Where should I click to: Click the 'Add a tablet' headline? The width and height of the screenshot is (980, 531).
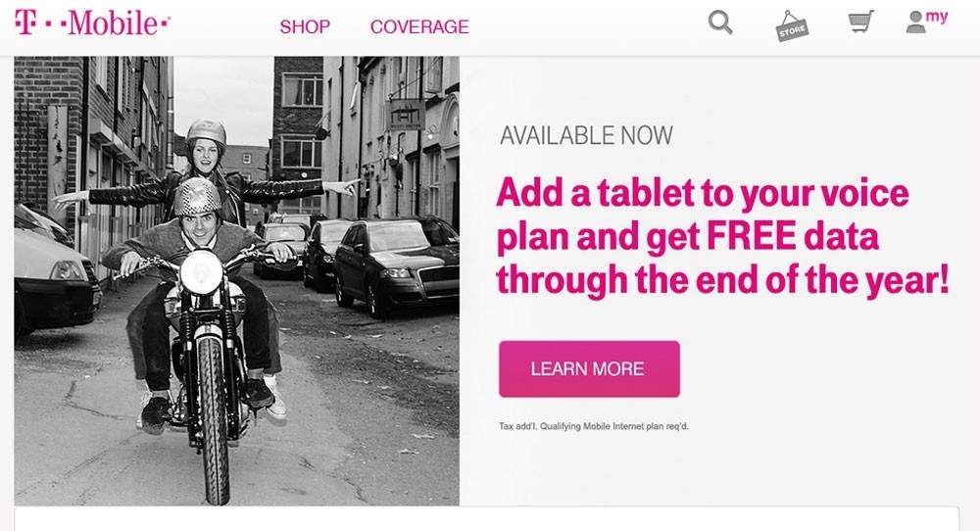pos(722,237)
